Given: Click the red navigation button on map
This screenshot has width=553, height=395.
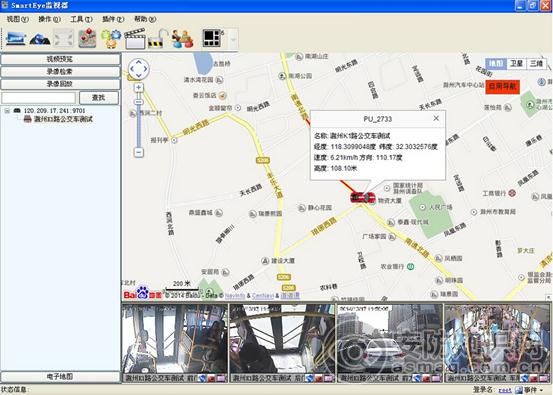Looking at the screenshot, I should (503, 87).
